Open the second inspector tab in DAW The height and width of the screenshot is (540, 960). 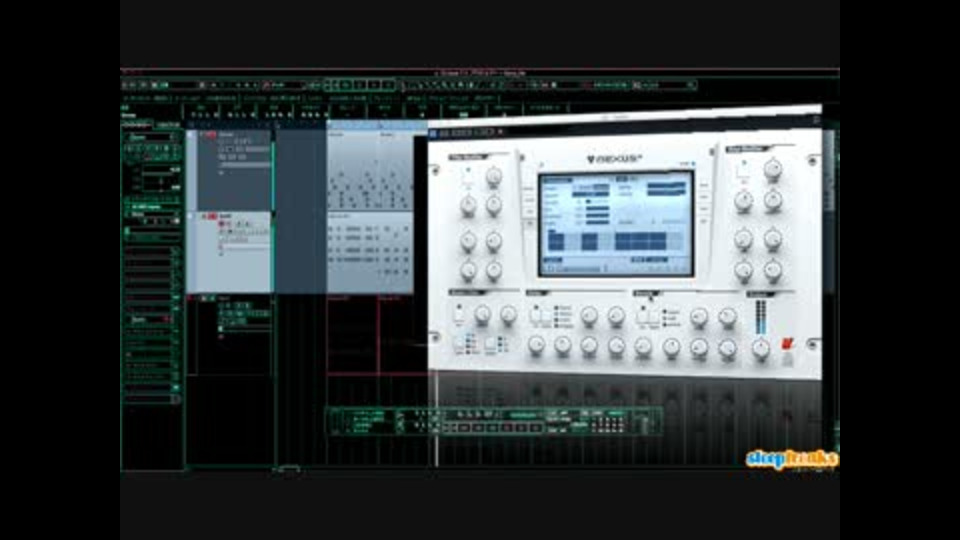[168, 124]
